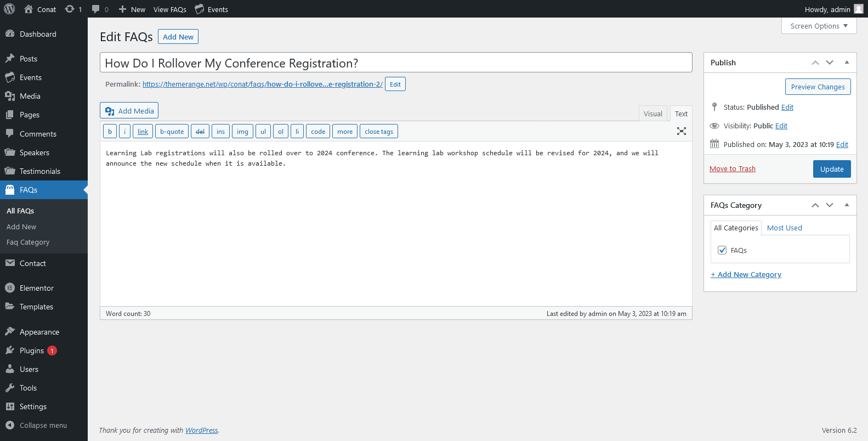
Task: Collapse the FAQs Category panel toggle
Action: click(x=847, y=205)
